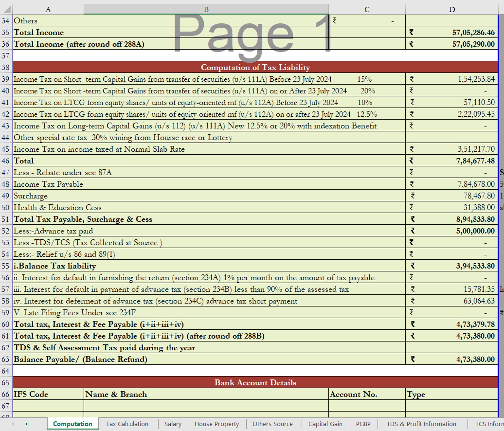Select the Balance Payable 4,73,380.00 cell
The height and width of the screenshot is (431, 504).
(451, 359)
